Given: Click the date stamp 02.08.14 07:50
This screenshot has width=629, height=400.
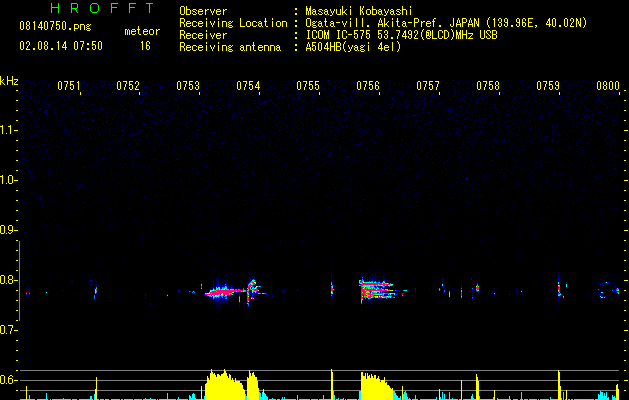Looking at the screenshot, I should tap(61, 46).
